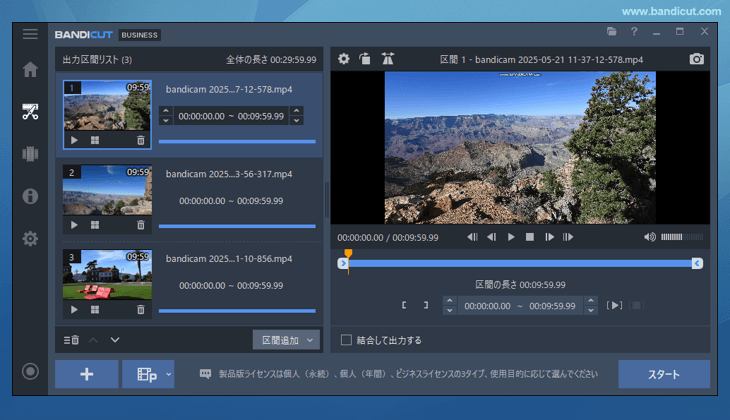730x420 pixels.
Task: Click the flip video icon above preview
Action: pyautogui.click(x=387, y=59)
